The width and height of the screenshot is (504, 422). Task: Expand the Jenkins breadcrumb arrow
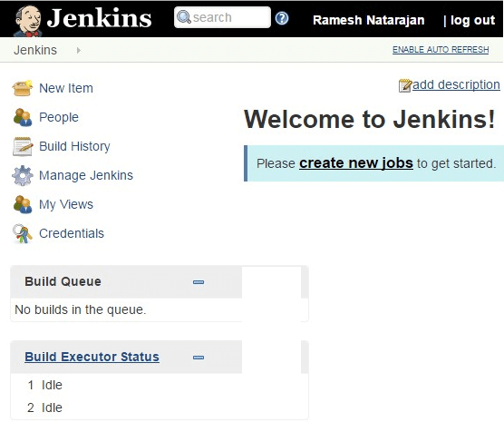(x=79, y=50)
